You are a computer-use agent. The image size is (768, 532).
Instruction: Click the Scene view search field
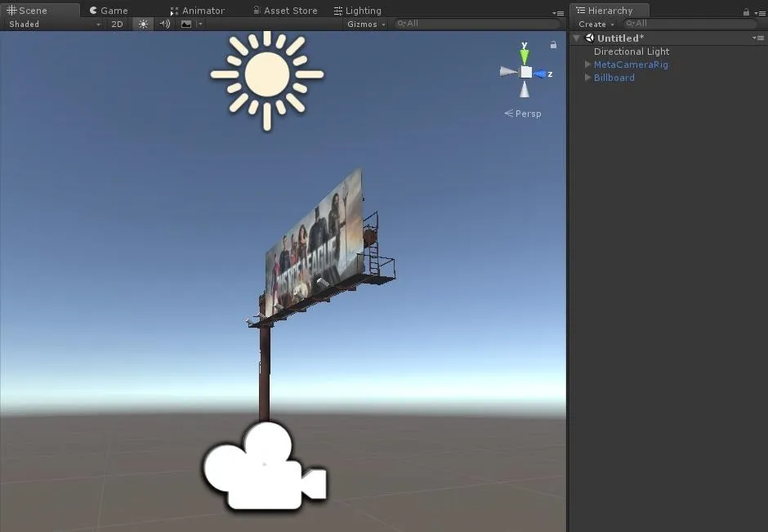(x=478, y=24)
